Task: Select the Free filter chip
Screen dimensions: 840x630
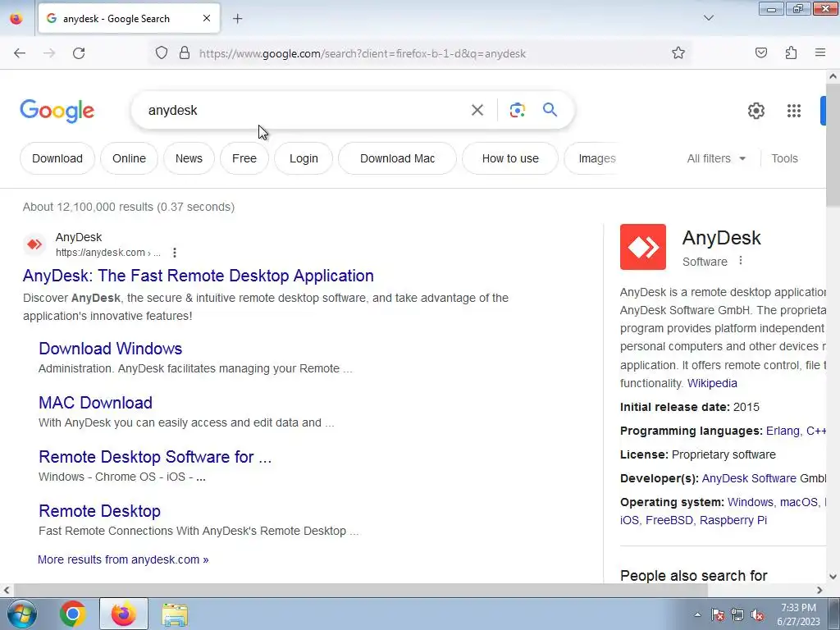Action: point(244,158)
